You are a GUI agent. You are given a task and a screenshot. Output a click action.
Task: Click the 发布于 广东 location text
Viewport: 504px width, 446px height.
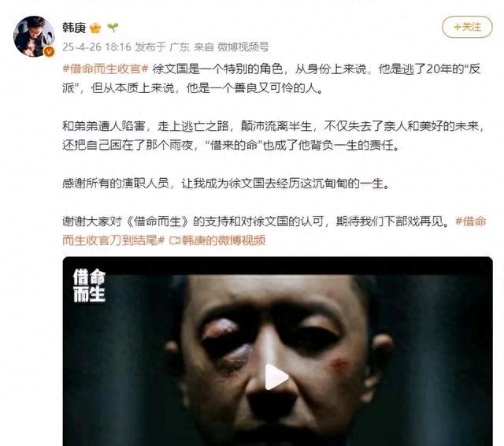click(x=162, y=47)
